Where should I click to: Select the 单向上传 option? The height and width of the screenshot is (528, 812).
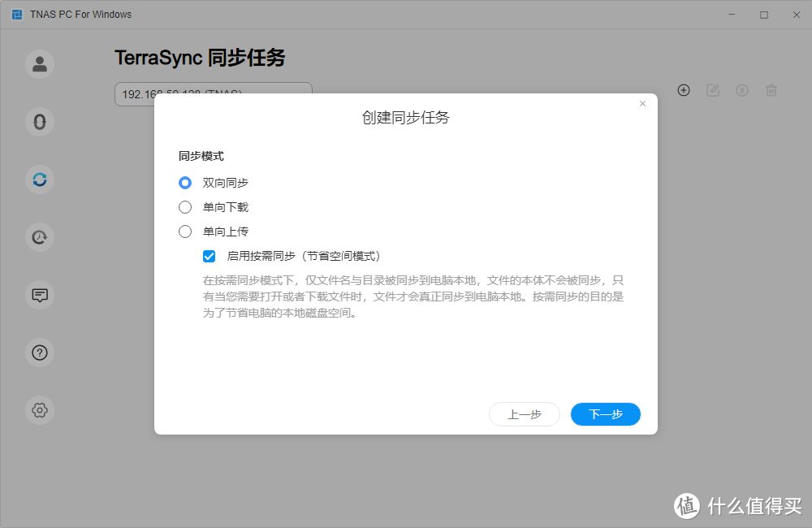[185, 232]
